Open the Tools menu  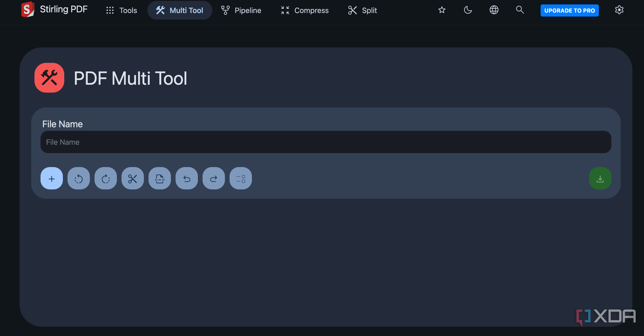tap(122, 10)
